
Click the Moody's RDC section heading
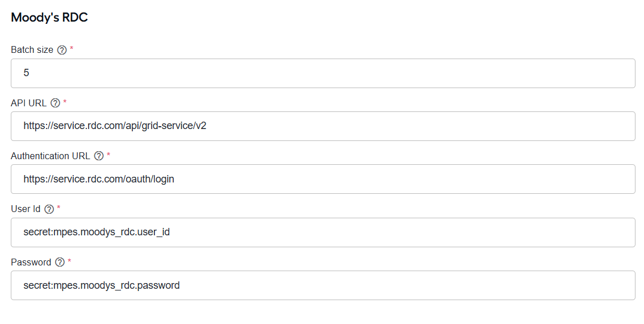coord(49,17)
